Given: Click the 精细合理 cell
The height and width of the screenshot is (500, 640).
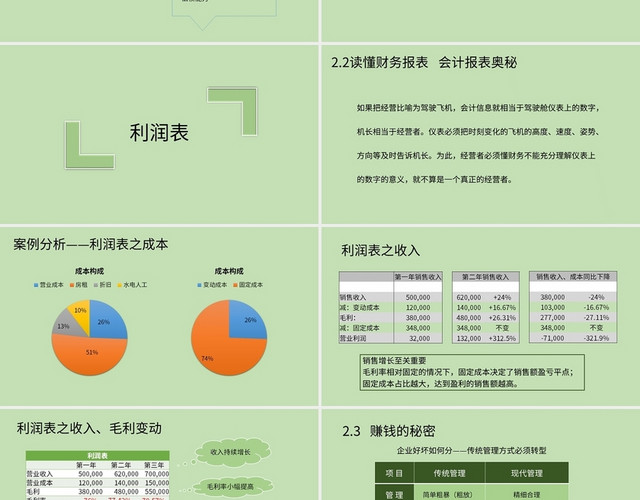Looking at the screenshot, I should click(x=527, y=494).
